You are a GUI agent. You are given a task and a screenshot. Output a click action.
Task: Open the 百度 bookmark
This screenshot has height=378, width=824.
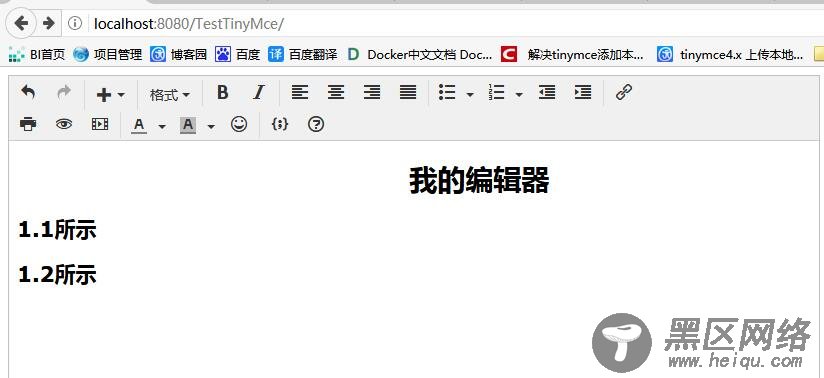238,54
